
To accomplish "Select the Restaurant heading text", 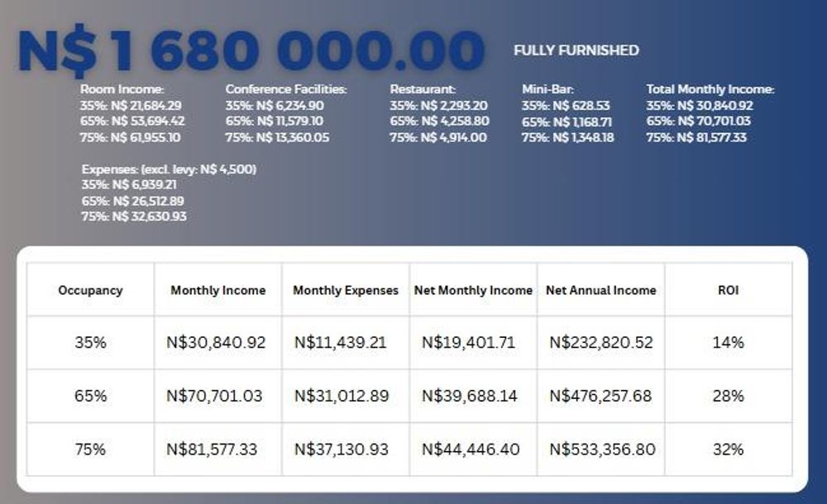I will point(423,89).
